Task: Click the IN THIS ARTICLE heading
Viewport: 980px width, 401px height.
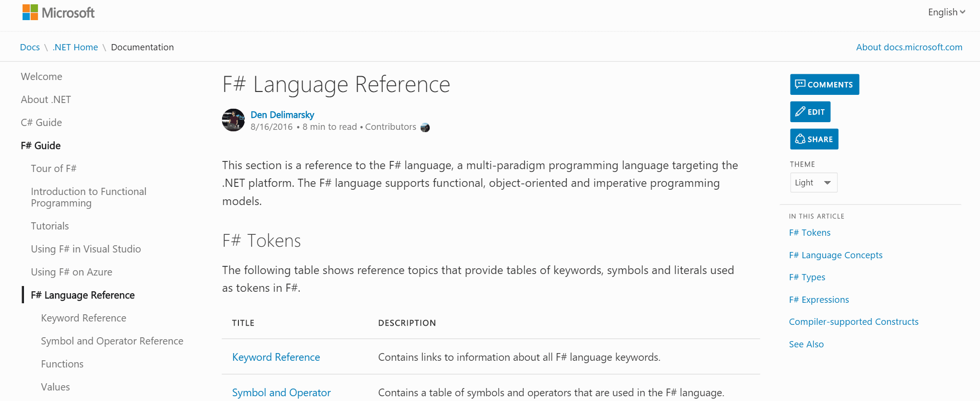Action: click(x=816, y=217)
